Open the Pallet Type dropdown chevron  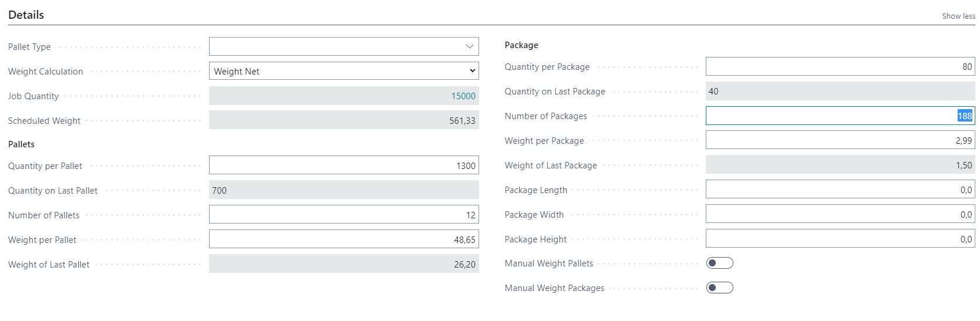pos(469,46)
